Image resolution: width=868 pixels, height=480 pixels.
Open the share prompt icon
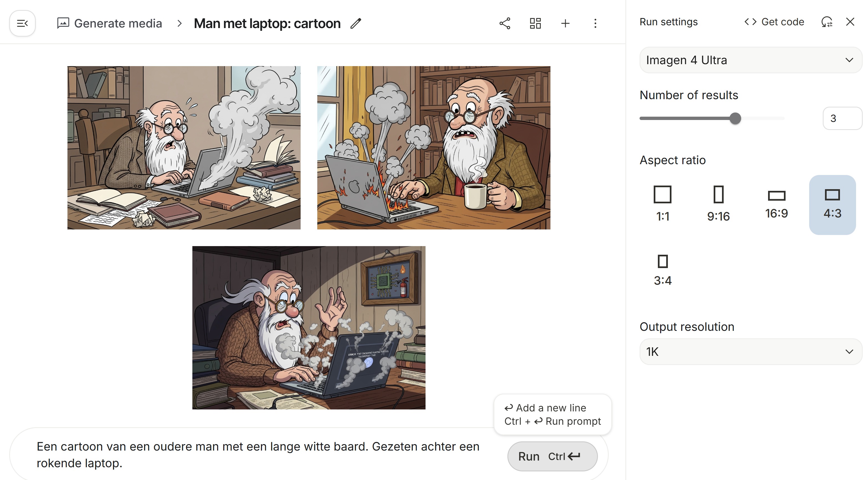click(x=505, y=23)
